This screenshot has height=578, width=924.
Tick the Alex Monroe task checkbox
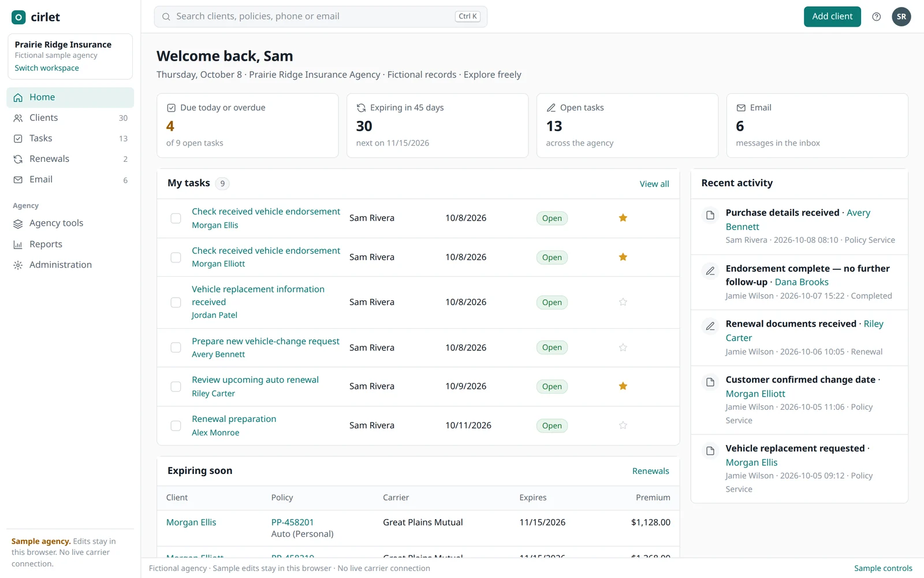click(176, 426)
